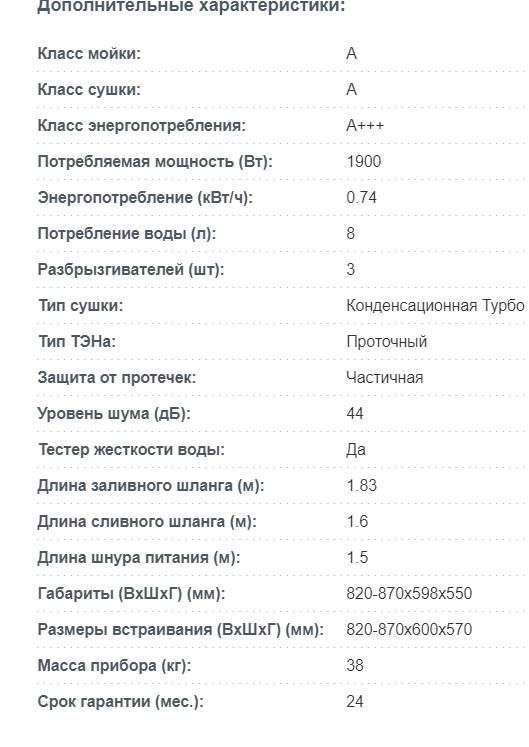Click the 1.83 inlet hose length value
This screenshot has width=529, height=747.
click(x=362, y=485)
